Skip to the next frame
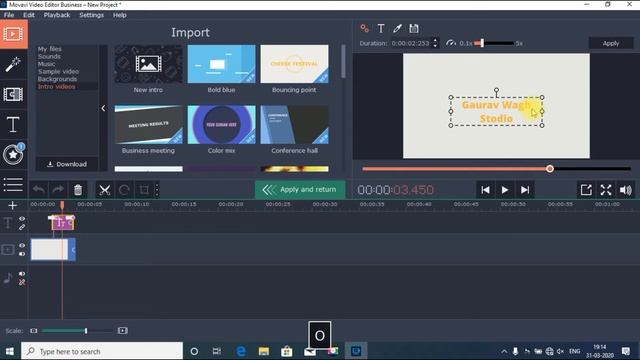Screen dimensions: 640x360 click(525, 190)
